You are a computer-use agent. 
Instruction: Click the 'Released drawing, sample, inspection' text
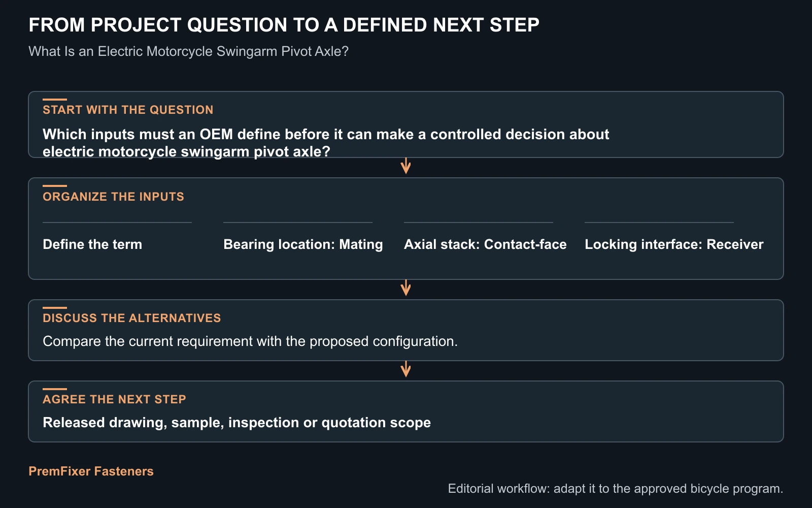236,423
